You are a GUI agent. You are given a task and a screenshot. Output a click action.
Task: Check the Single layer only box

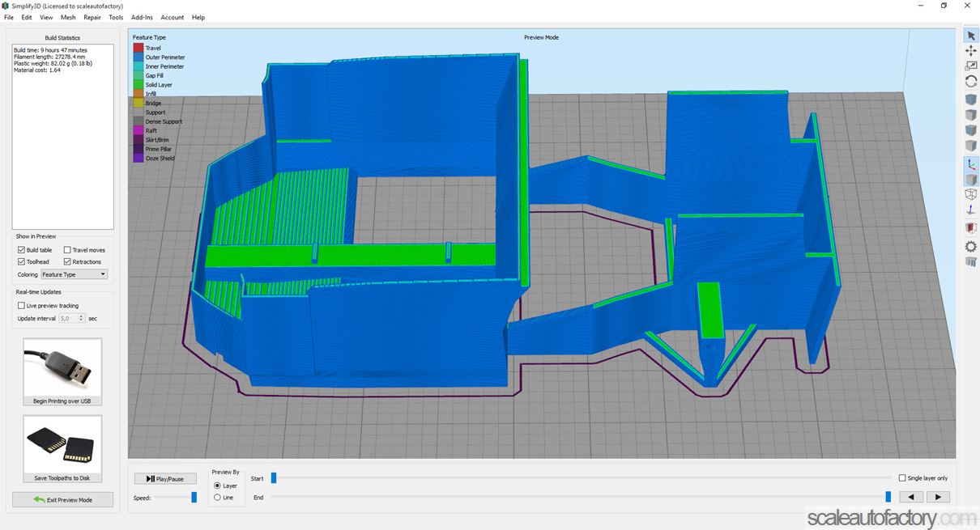click(902, 478)
